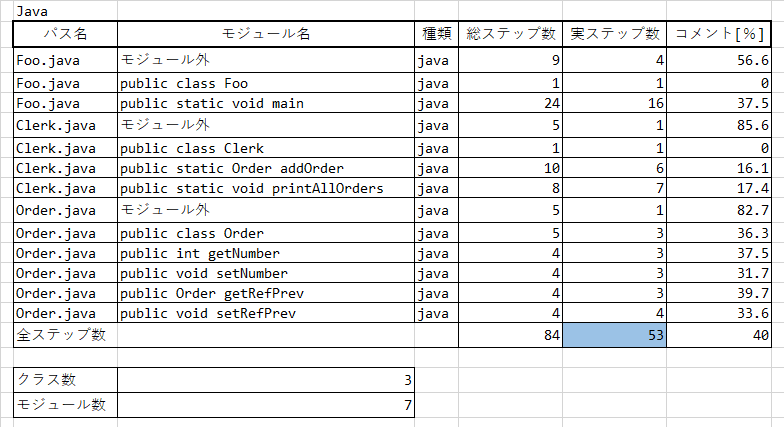Select the cell labeled Java at top
Viewport: 784px width, 427px height.
pyautogui.click(x=66, y=11)
